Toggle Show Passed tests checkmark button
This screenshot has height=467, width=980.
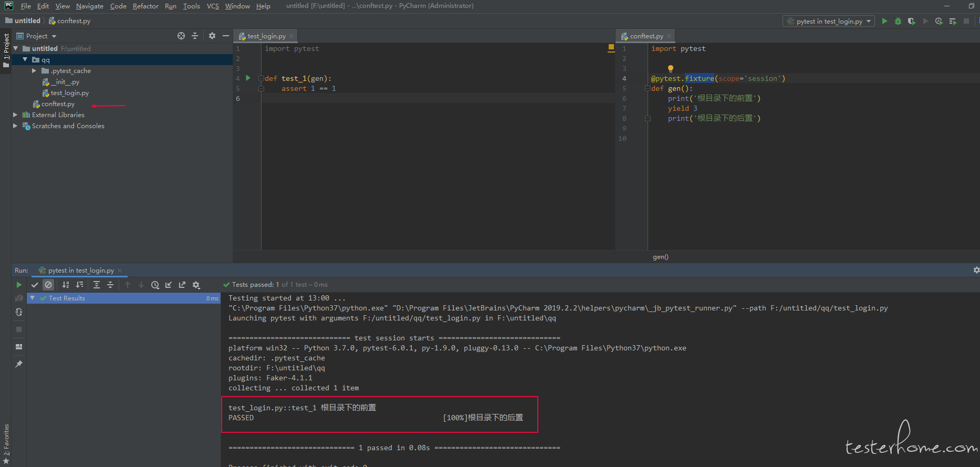(35, 285)
